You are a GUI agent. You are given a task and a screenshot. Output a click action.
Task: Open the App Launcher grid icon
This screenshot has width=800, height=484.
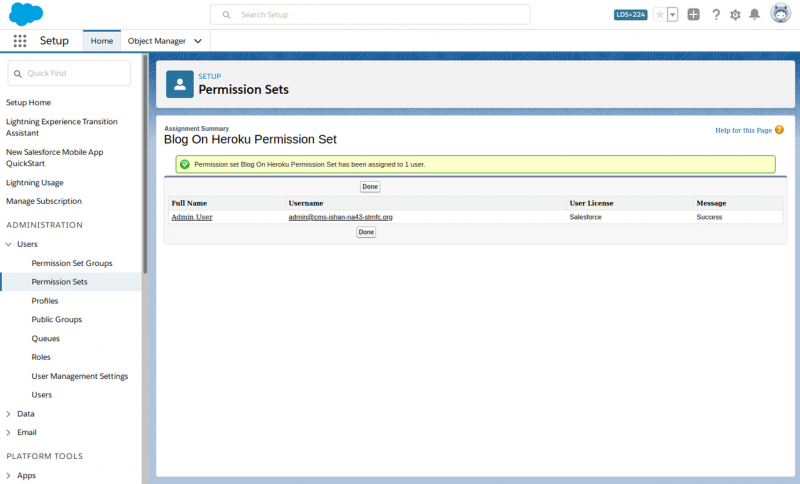click(x=20, y=41)
